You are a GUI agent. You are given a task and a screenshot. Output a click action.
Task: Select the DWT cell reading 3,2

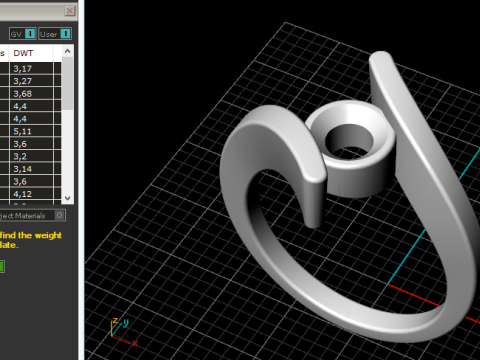pyautogui.click(x=31, y=156)
